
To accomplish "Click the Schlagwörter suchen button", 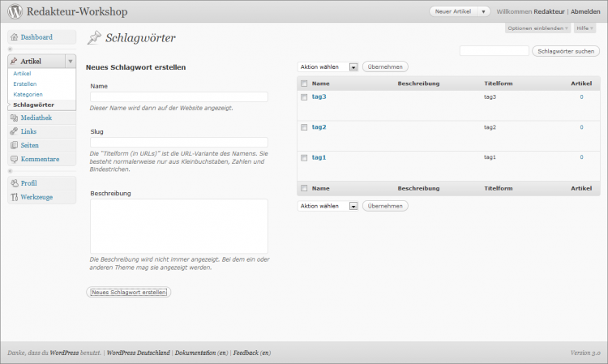I will click(566, 51).
